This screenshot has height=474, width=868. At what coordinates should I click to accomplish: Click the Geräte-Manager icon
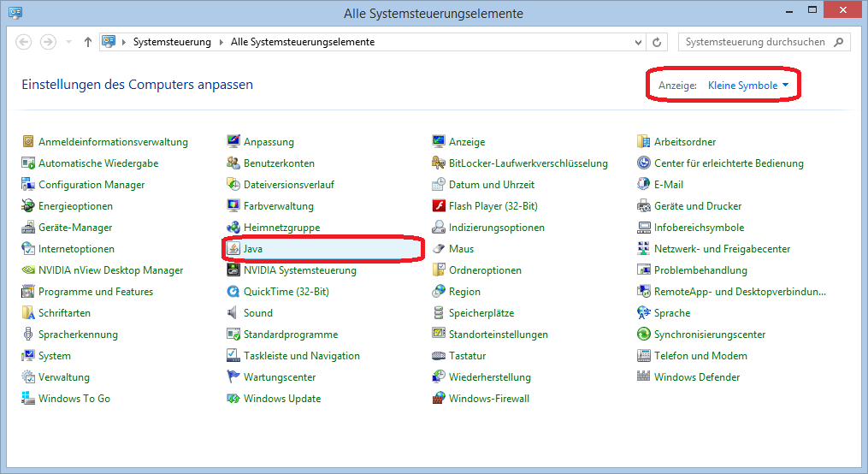[x=28, y=228]
